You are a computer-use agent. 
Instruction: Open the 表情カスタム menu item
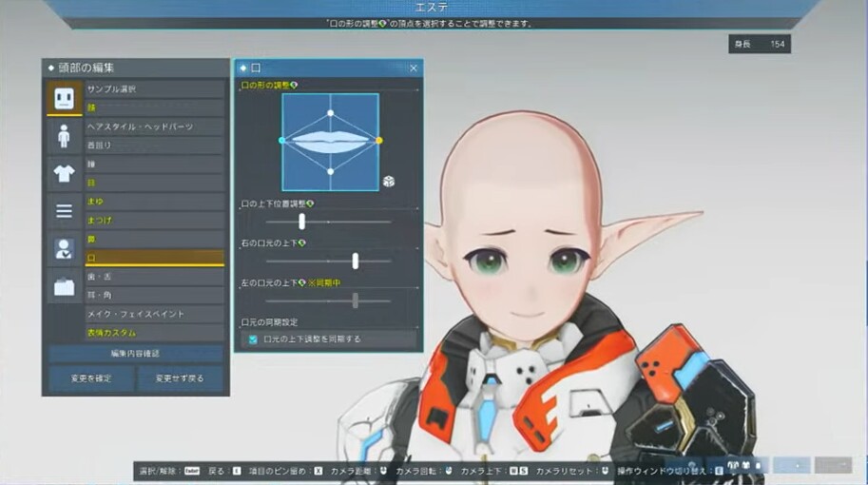(154, 333)
